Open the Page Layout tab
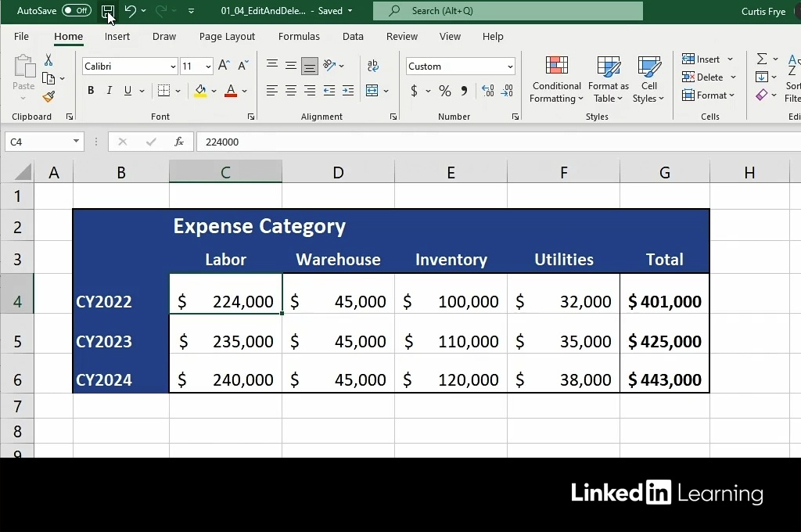 [x=227, y=37]
